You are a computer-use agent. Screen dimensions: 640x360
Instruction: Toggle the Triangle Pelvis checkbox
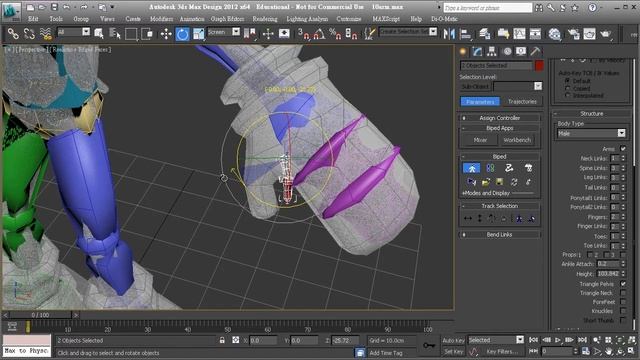pyautogui.click(x=623, y=284)
